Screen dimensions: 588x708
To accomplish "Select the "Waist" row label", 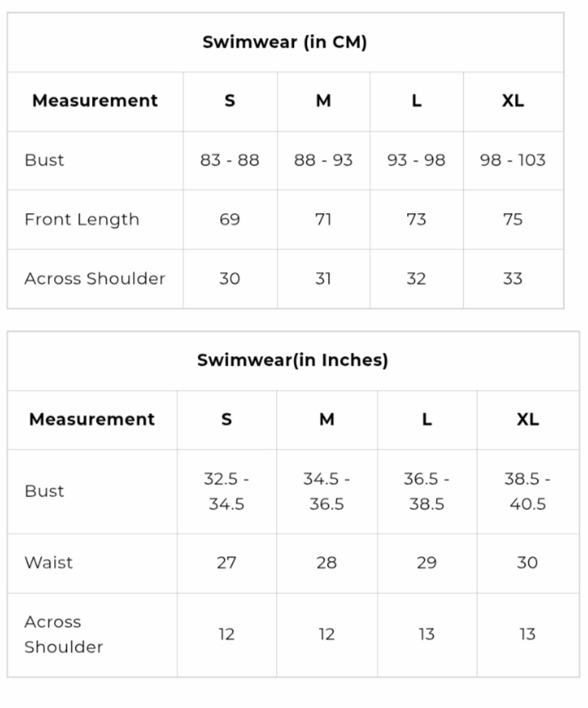I will pyautogui.click(x=48, y=563).
